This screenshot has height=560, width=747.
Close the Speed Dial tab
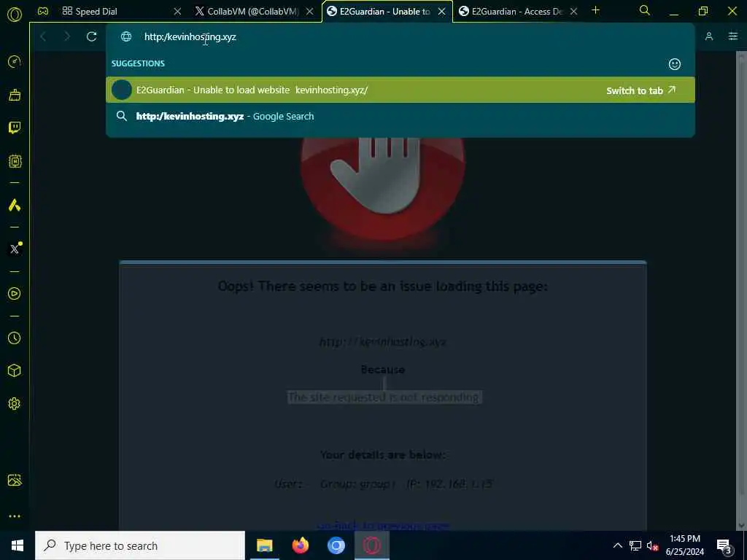tap(177, 12)
